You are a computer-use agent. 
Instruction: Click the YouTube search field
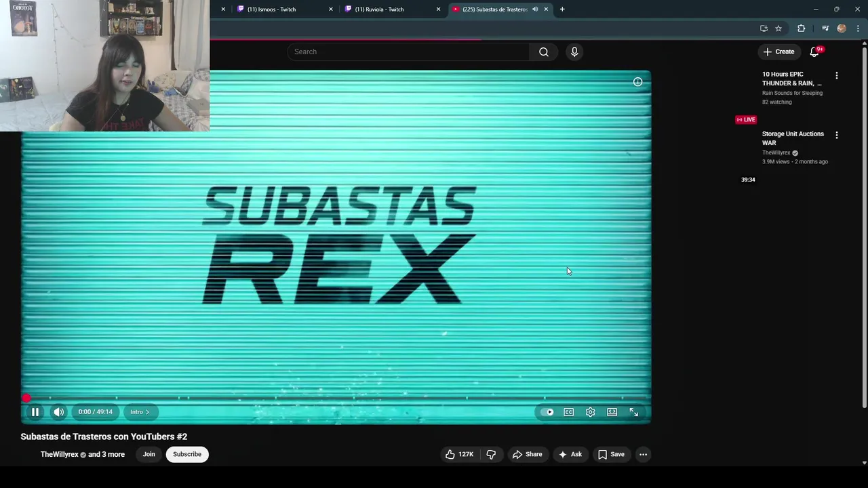click(408, 52)
